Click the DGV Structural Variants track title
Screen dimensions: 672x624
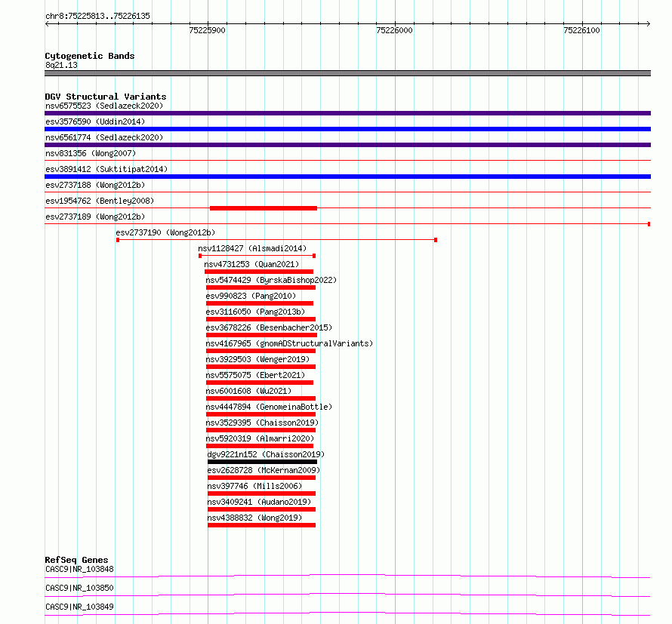(106, 97)
